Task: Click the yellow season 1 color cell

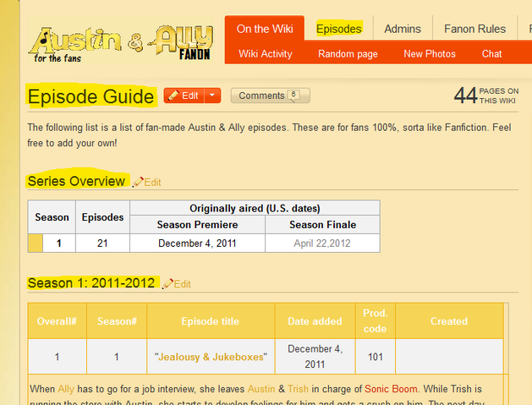Action: (x=36, y=244)
